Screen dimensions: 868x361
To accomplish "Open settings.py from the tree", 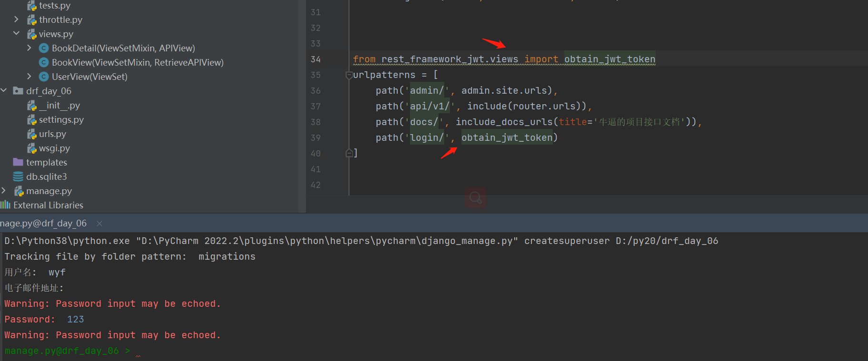I will 61,119.
